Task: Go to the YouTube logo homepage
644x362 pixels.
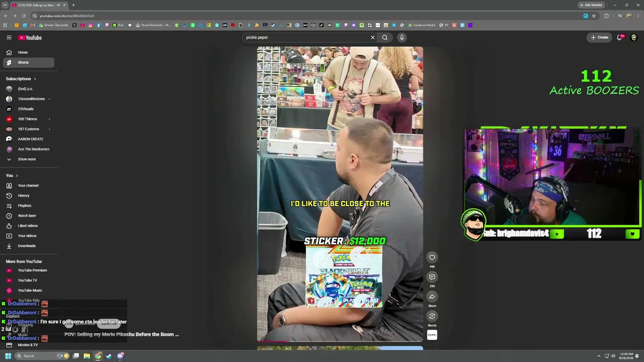Action: pos(30,37)
